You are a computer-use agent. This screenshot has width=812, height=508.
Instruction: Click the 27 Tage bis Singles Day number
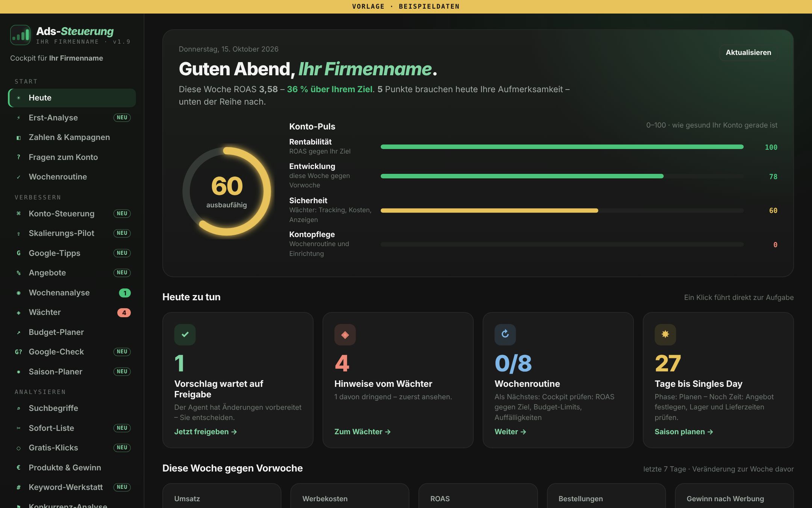(x=668, y=363)
